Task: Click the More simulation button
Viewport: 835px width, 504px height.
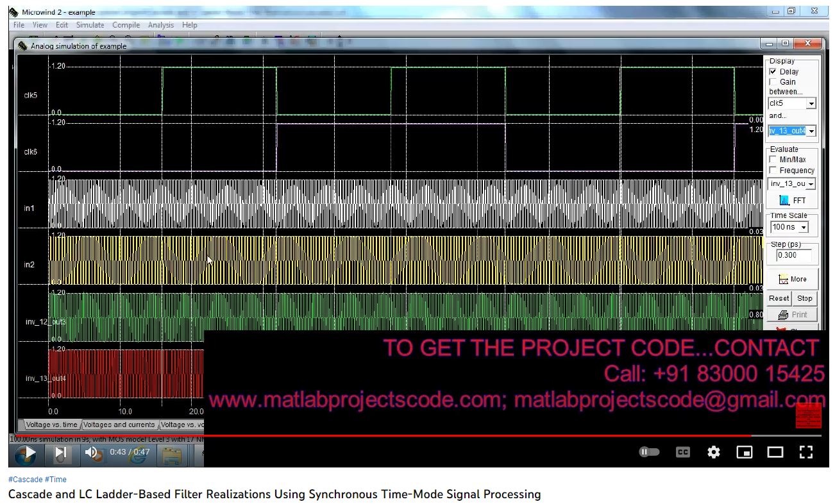Action: point(792,279)
